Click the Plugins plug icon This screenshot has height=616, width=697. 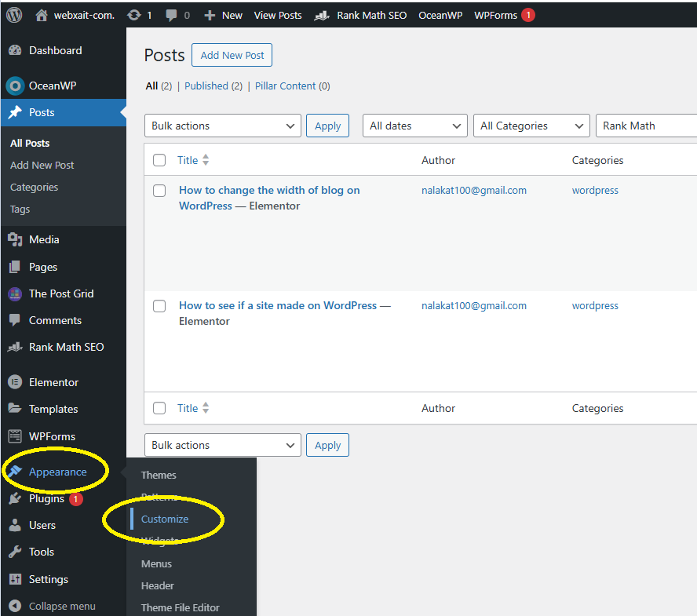[15, 498]
